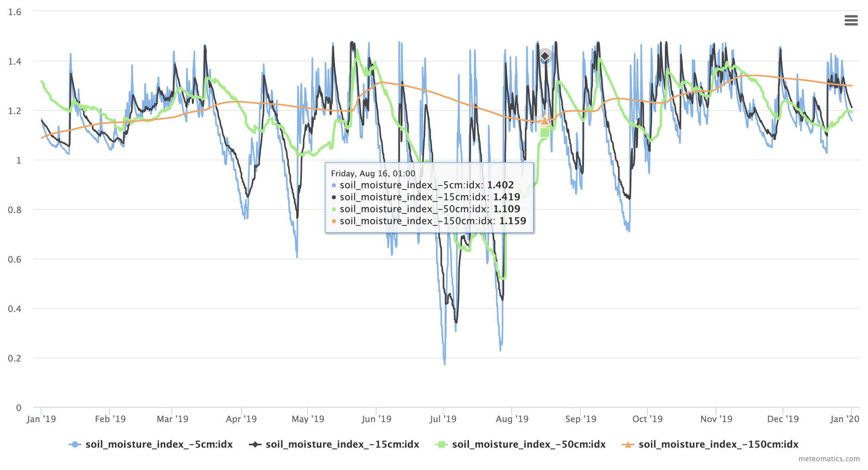Click tooltip value 1.402 for -5cm index
The width and height of the screenshot is (868, 470).
(x=500, y=185)
